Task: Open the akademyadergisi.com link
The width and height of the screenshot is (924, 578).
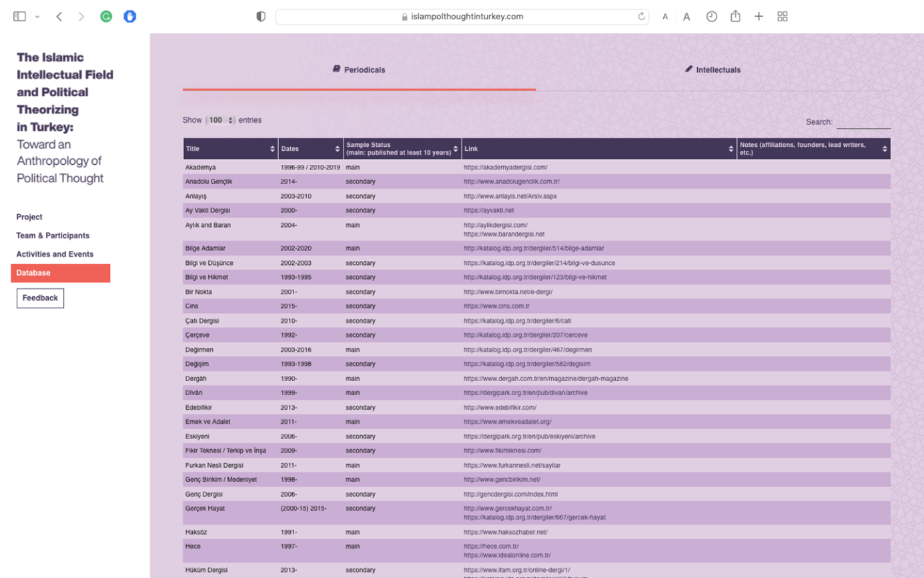Action: click(506, 168)
